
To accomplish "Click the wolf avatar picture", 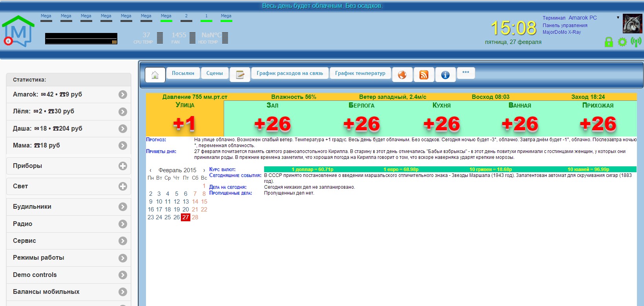I will click(632, 24).
